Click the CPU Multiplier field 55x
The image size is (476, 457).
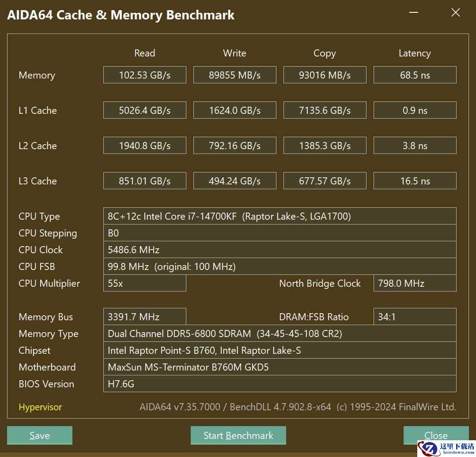coord(145,283)
